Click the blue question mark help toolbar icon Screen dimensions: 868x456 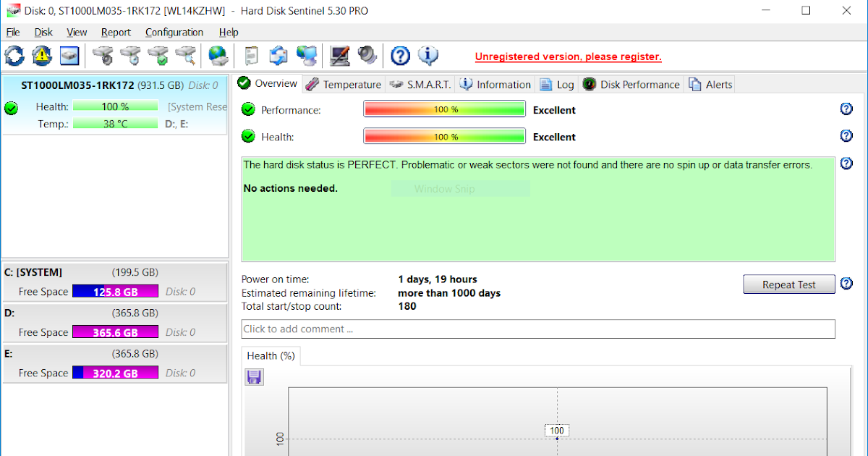click(x=400, y=55)
